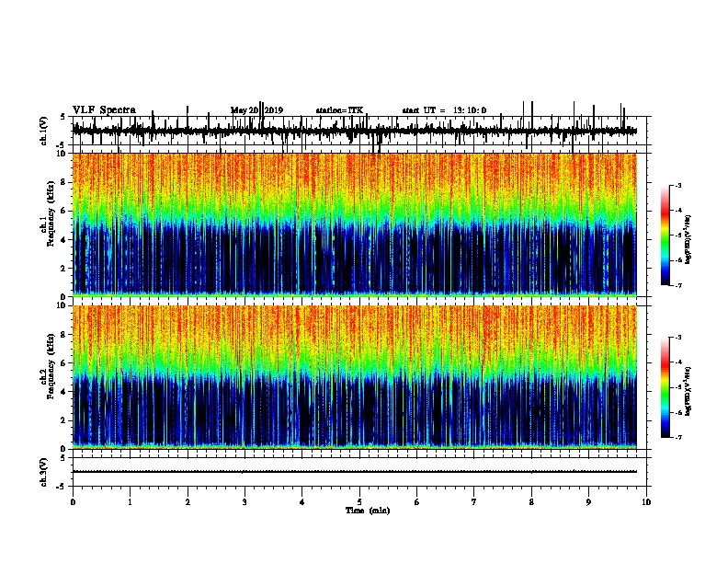Click the "10" tick at the time axis end
Viewport: 728px width, 563px height.
point(646,502)
